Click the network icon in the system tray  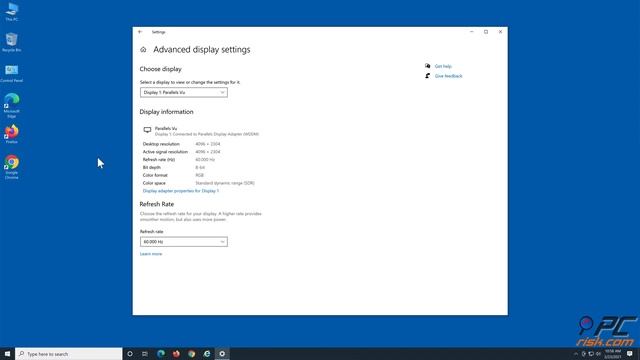pyautogui.click(x=591, y=354)
